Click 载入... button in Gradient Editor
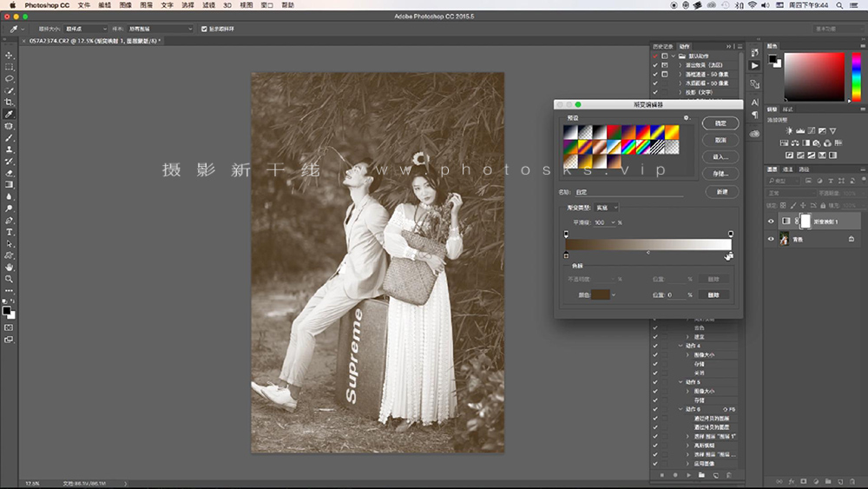 (x=720, y=156)
